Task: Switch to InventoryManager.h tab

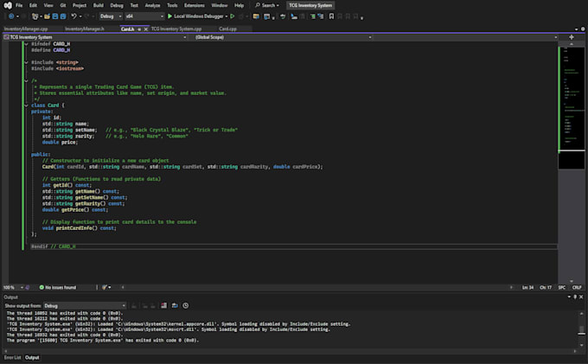Action: coord(85,29)
